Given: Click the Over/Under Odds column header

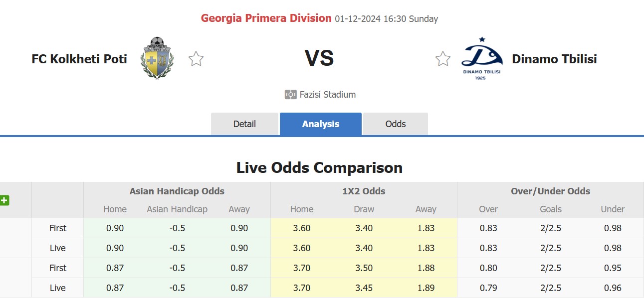Looking at the screenshot, I should (550, 191).
